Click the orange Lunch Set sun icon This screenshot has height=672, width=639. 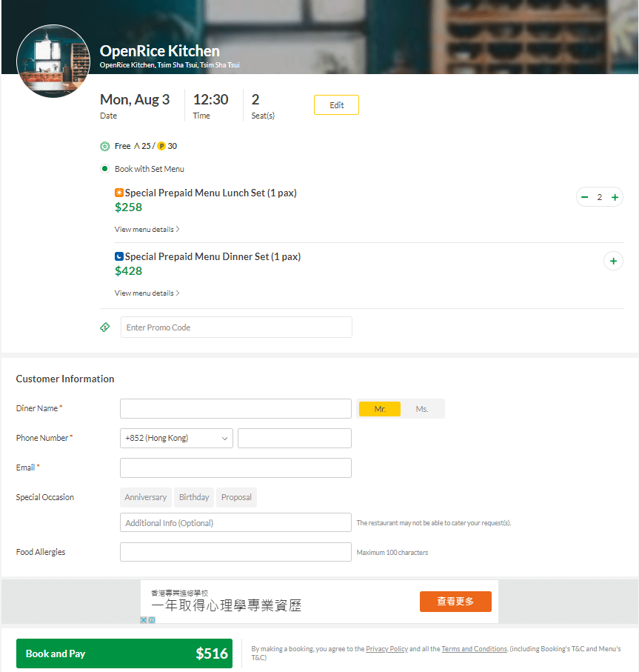[x=119, y=193]
